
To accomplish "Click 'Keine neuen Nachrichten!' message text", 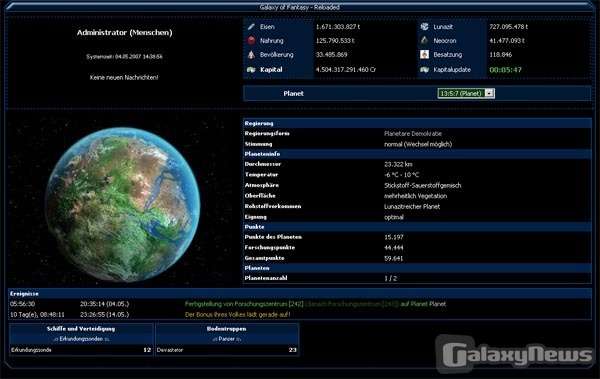I will click(x=124, y=77).
